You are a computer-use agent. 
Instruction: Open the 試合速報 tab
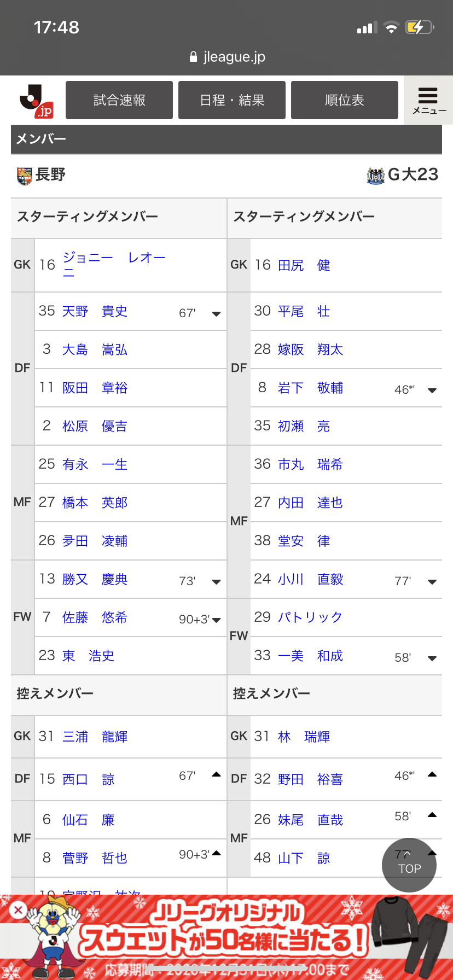pyautogui.click(x=119, y=100)
